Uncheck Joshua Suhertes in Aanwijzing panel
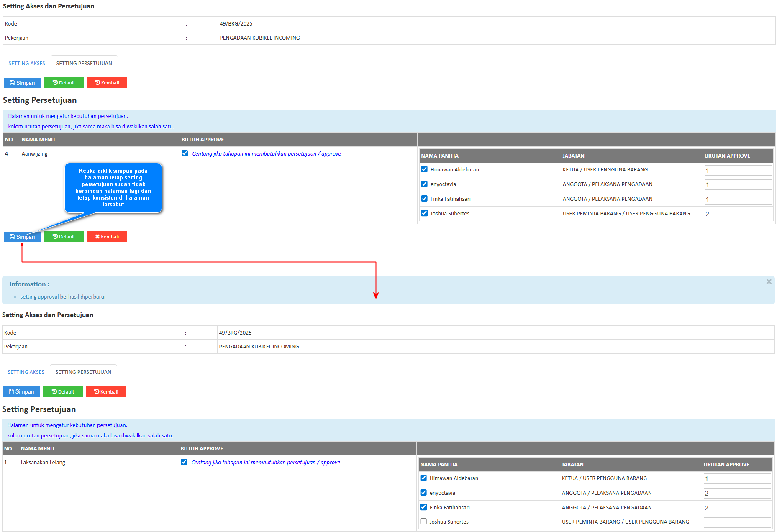Viewport: 777px width, 532px height. [x=424, y=213]
